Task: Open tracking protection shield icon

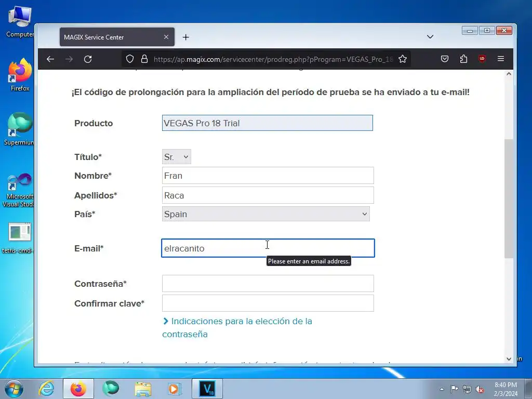Action: 130,59
